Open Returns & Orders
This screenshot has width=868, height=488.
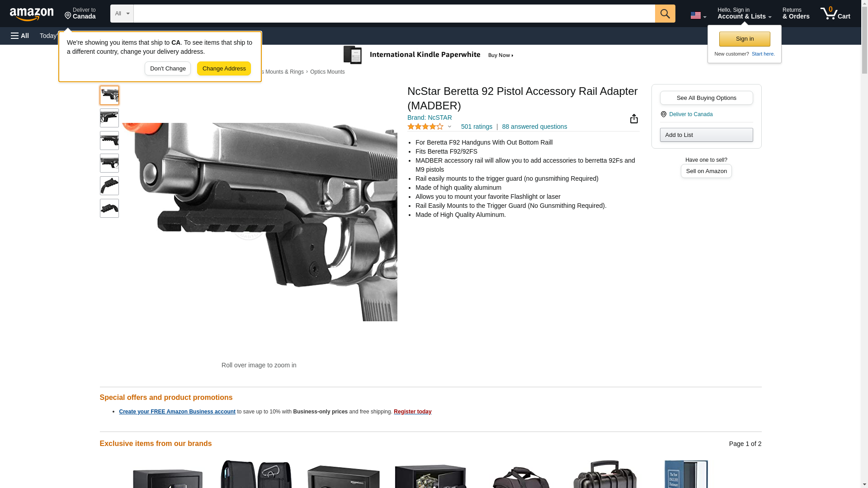[796, 14]
